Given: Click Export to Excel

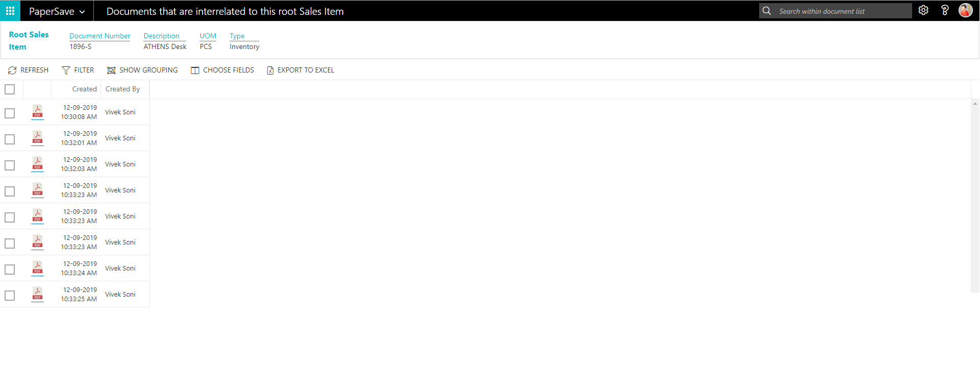Looking at the screenshot, I should 300,70.
